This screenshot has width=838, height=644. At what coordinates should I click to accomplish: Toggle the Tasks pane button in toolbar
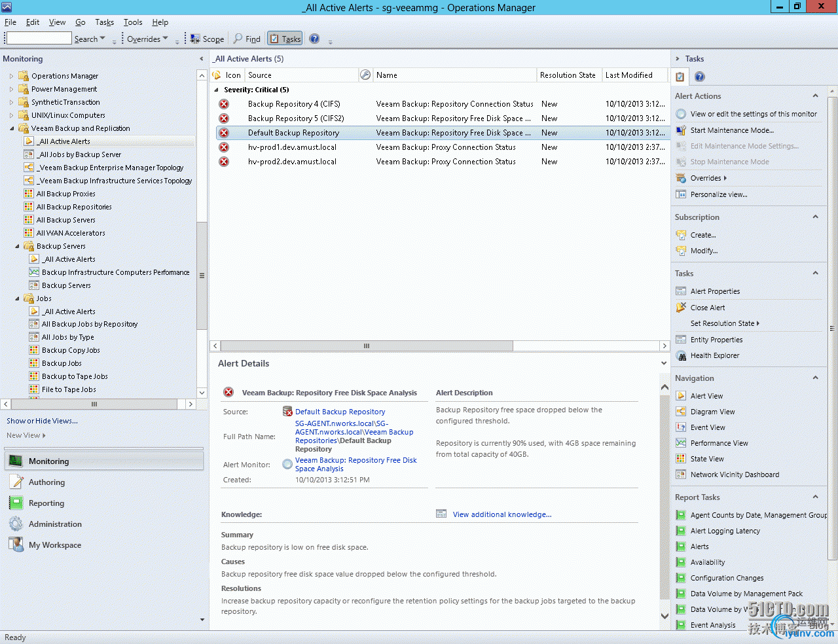285,39
